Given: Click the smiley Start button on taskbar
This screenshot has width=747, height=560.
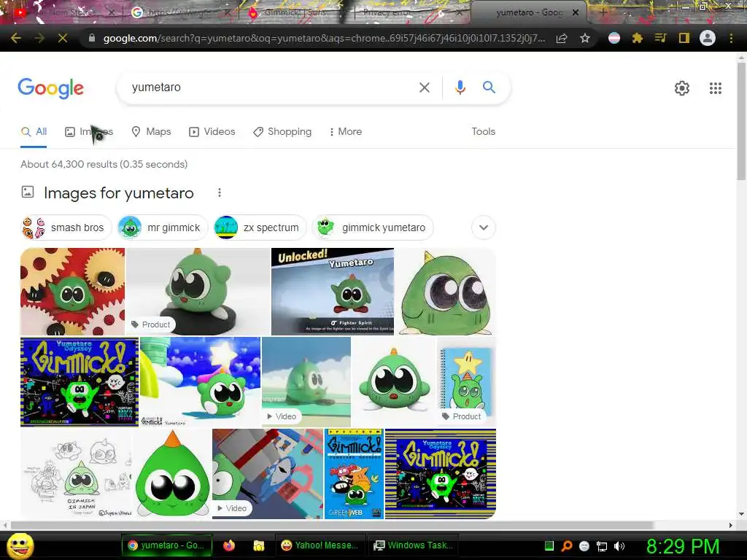Looking at the screenshot, I should pos(20,545).
